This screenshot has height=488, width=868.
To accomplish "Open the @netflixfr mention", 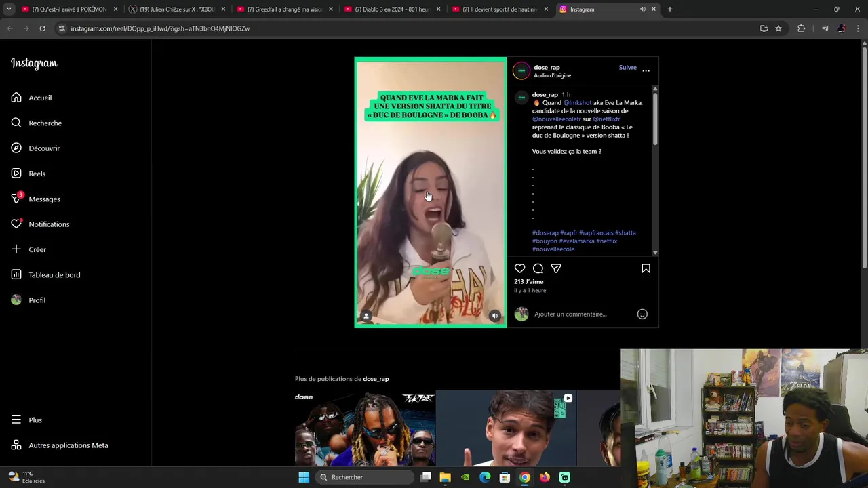I will tap(606, 119).
